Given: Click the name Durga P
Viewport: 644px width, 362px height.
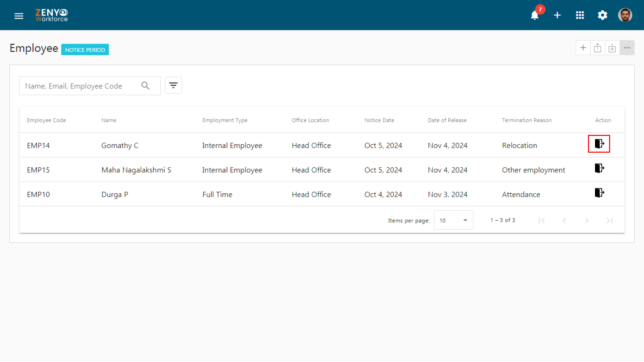Looking at the screenshot, I should tap(115, 194).
